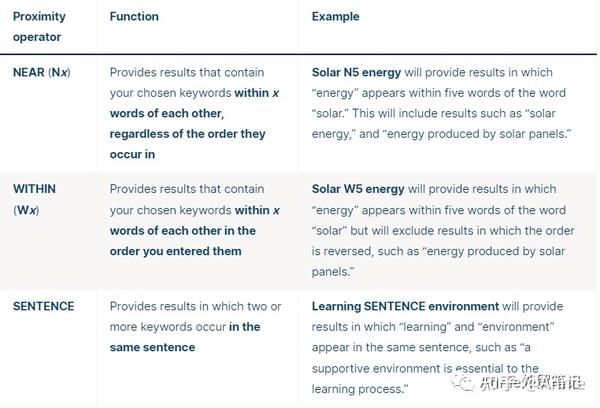Click text 'energy produced by solar panels.' in NEAR row
This screenshot has height=408, width=600.
pyautogui.click(x=476, y=134)
